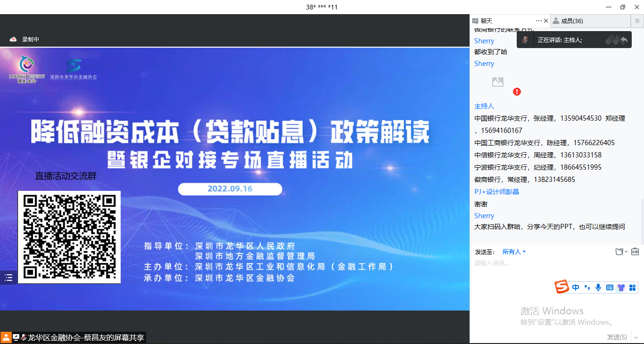Viewport: 644px width, 344px height.
Task: Open the Sogou toolbox grid icon
Action: coord(633,287)
